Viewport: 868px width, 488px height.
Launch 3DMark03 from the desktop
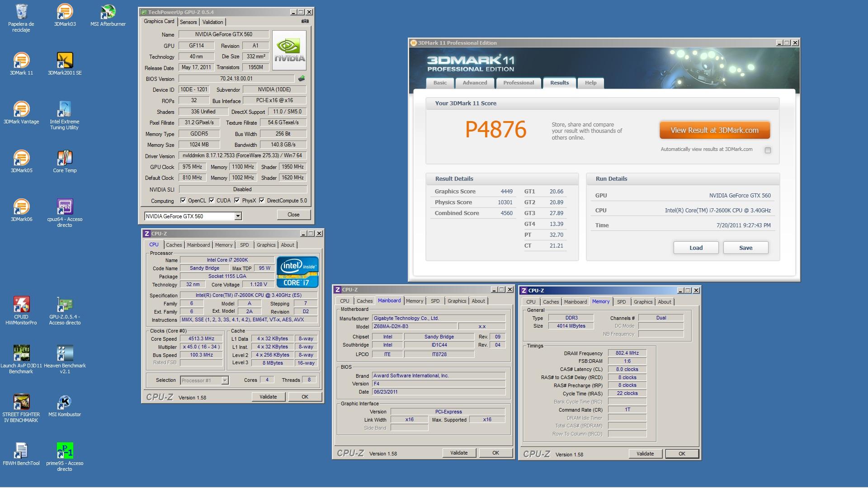65,15
